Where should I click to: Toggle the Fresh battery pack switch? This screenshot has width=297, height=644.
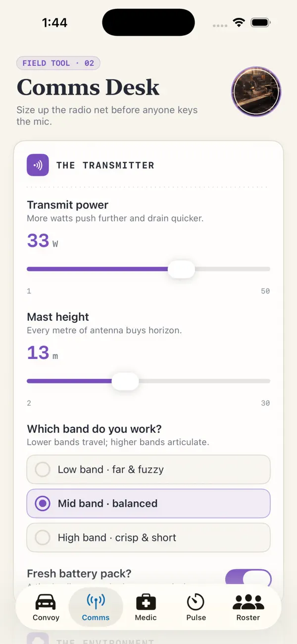[x=248, y=578]
